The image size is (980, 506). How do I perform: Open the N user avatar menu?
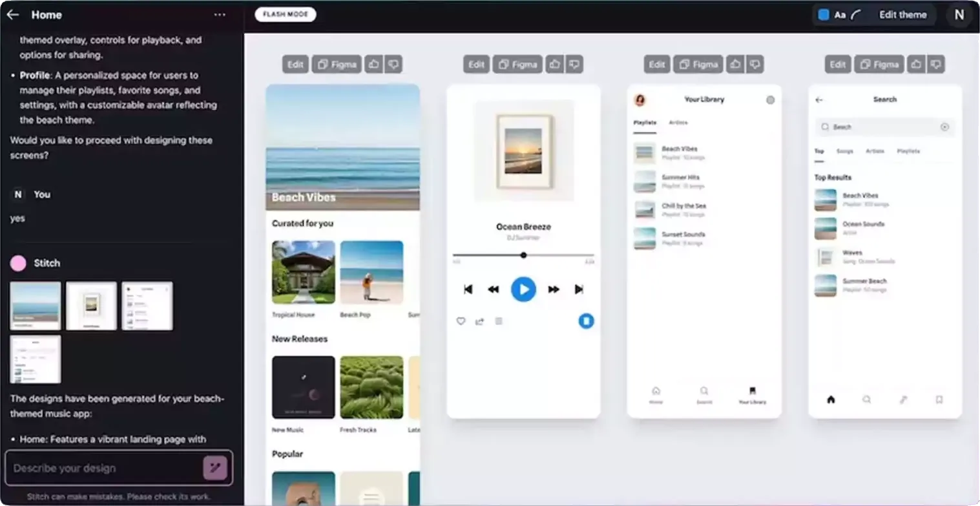pos(959,14)
